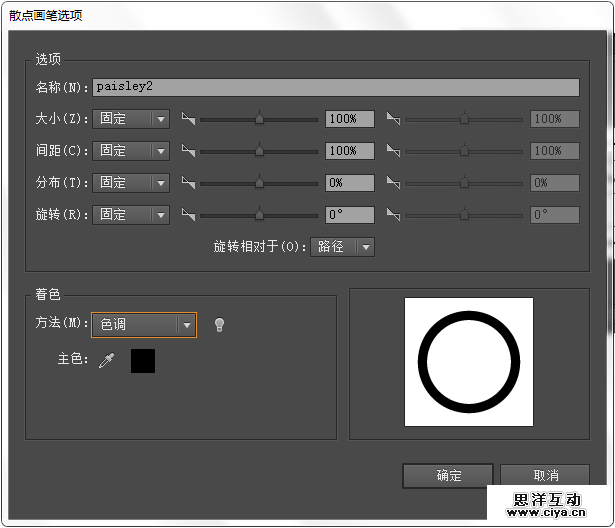
Task: Click the 大小 slider handle
Action: pos(259,119)
